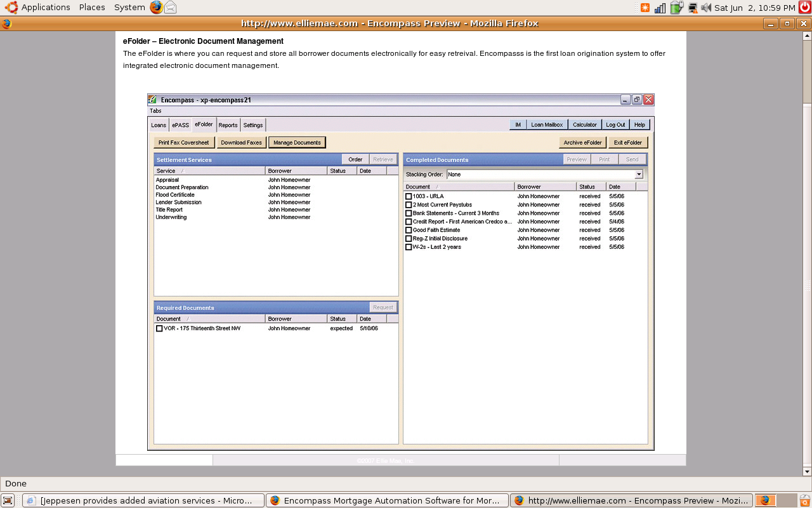Click the battery power indicator icon

(676, 8)
